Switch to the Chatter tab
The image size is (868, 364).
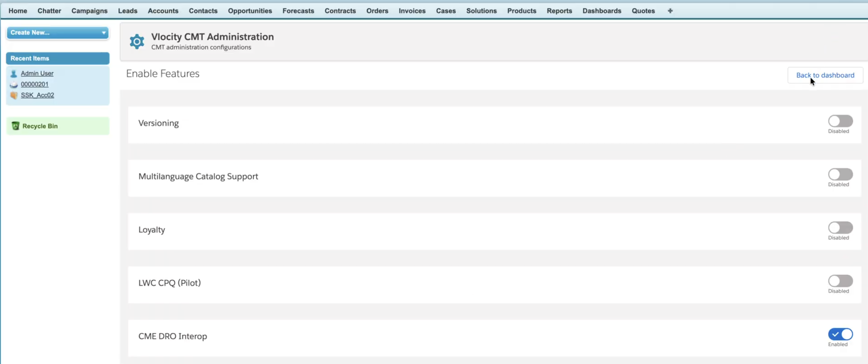tap(49, 11)
